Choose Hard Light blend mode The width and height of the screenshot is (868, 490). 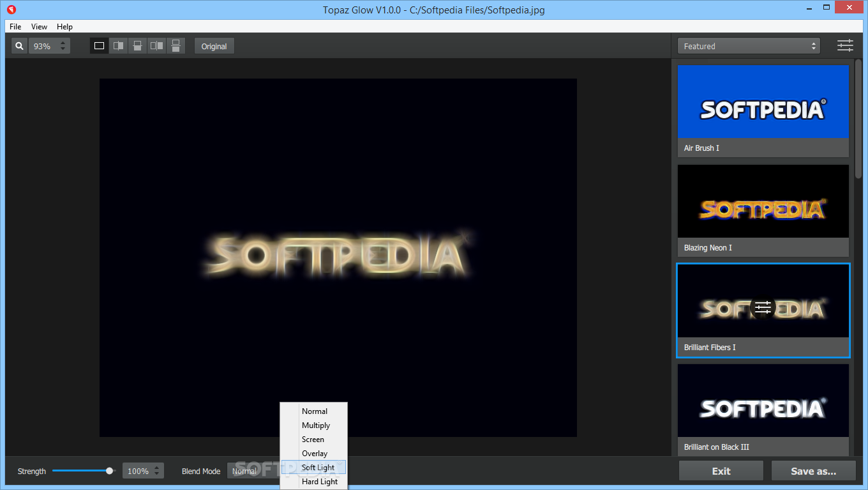(314, 482)
